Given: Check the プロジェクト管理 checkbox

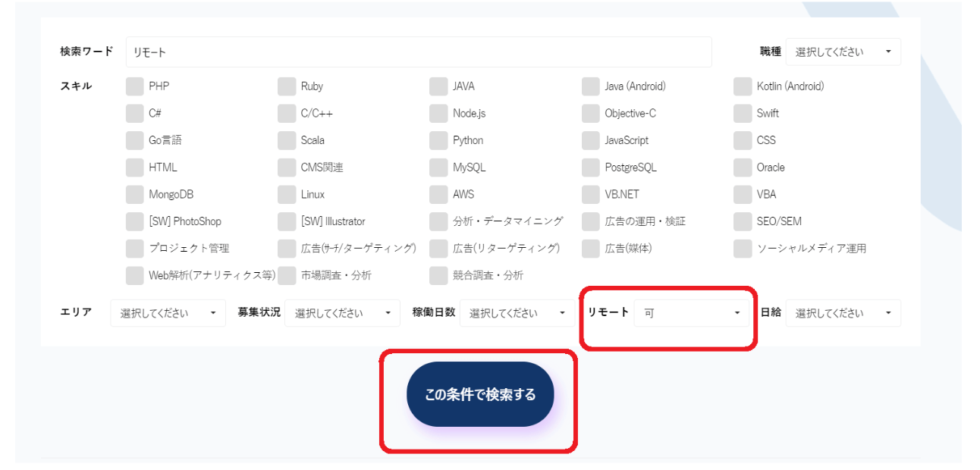Looking at the screenshot, I should [x=134, y=249].
